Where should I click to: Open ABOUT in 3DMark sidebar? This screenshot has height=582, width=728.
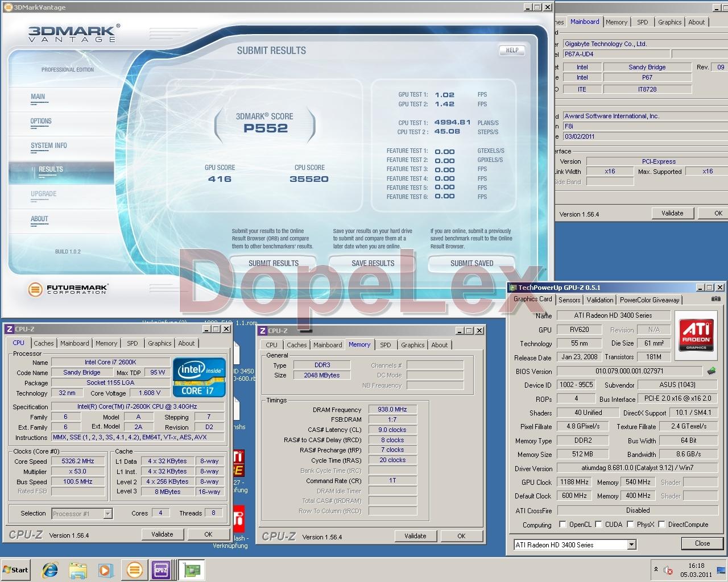pyautogui.click(x=39, y=219)
